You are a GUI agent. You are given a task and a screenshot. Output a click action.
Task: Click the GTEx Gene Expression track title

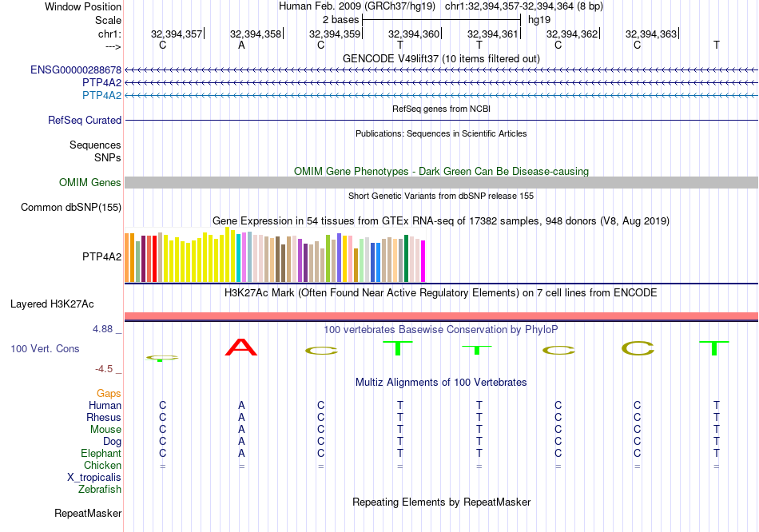click(x=441, y=220)
